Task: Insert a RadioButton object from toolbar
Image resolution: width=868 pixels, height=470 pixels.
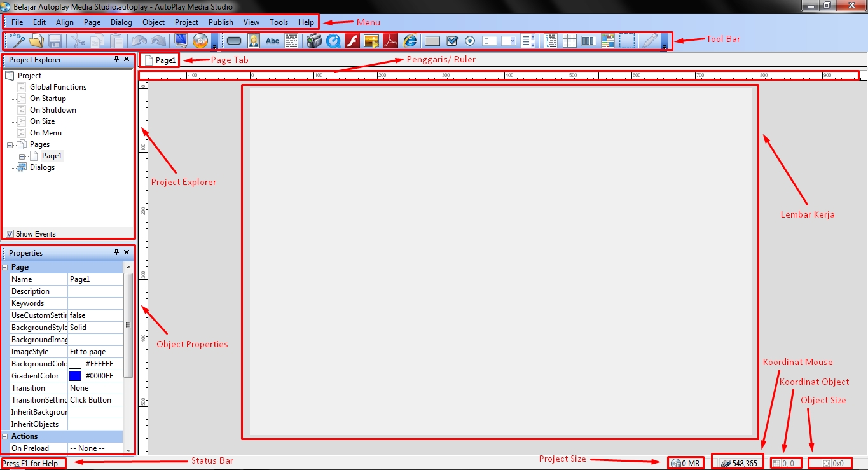Action: [x=471, y=41]
